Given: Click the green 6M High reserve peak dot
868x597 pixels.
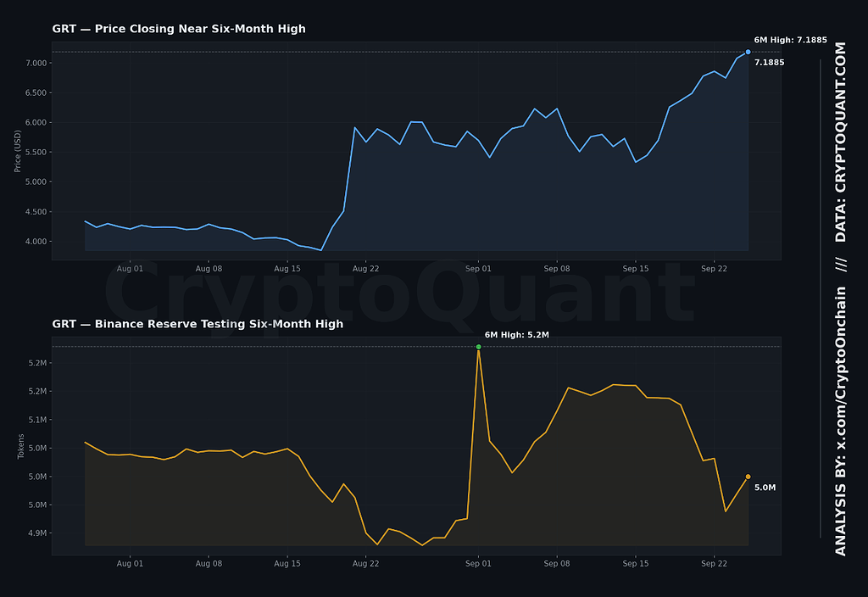Looking at the screenshot, I should [478, 347].
